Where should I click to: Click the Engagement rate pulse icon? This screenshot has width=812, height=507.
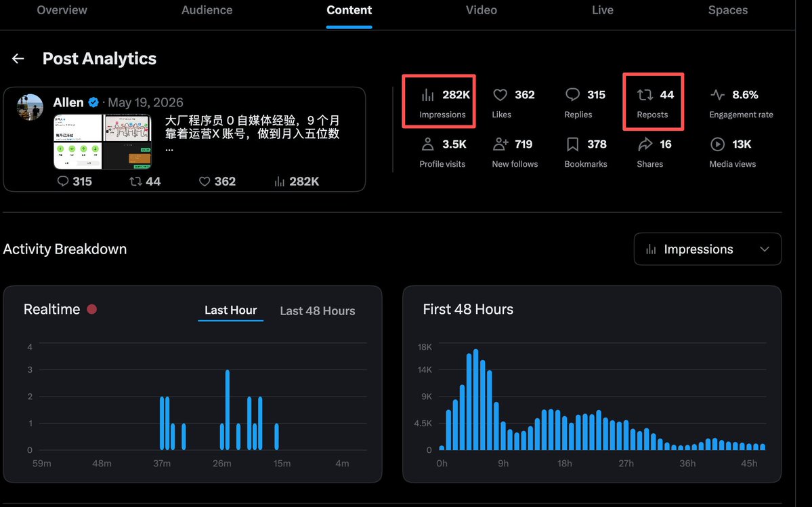click(717, 95)
